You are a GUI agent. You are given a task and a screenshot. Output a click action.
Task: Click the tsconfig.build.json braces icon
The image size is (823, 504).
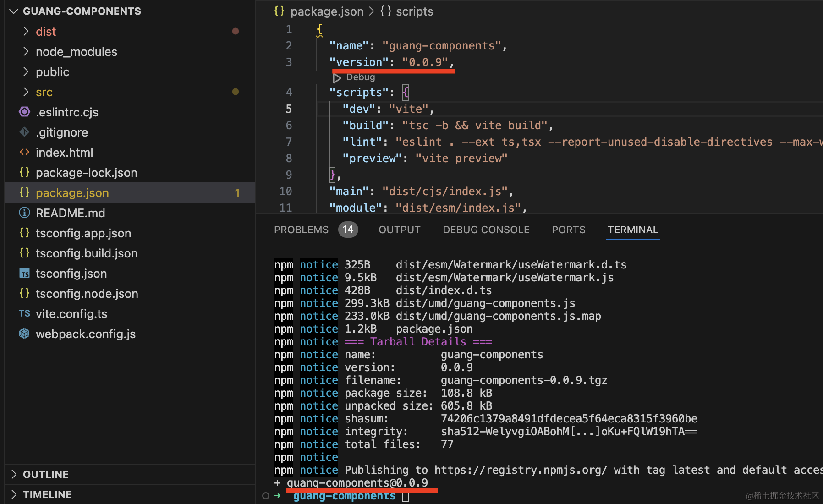click(24, 253)
